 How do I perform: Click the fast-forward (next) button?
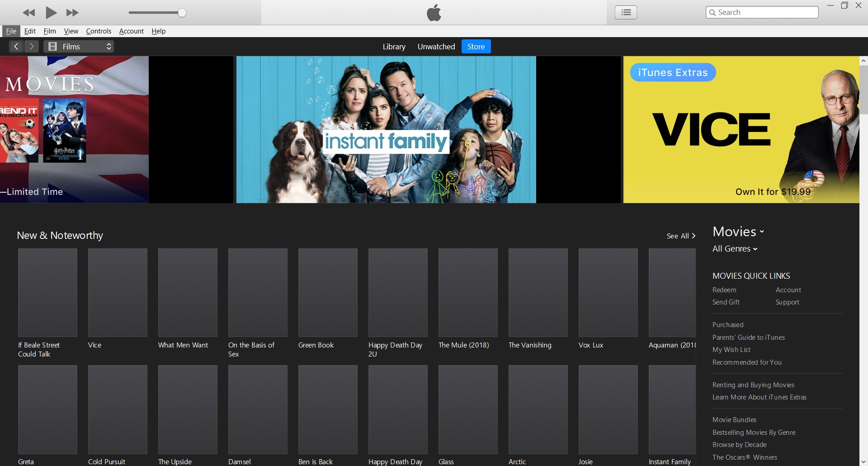pos(72,13)
